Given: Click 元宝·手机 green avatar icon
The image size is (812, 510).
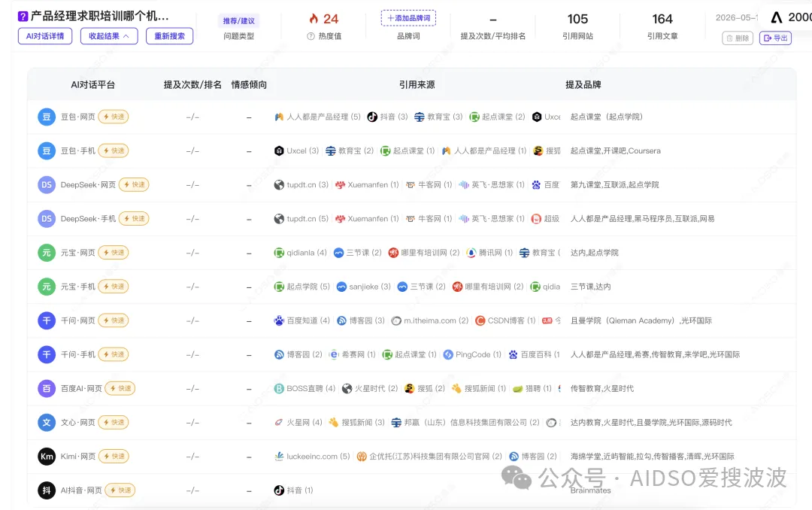Looking at the screenshot, I should pyautogui.click(x=47, y=287).
